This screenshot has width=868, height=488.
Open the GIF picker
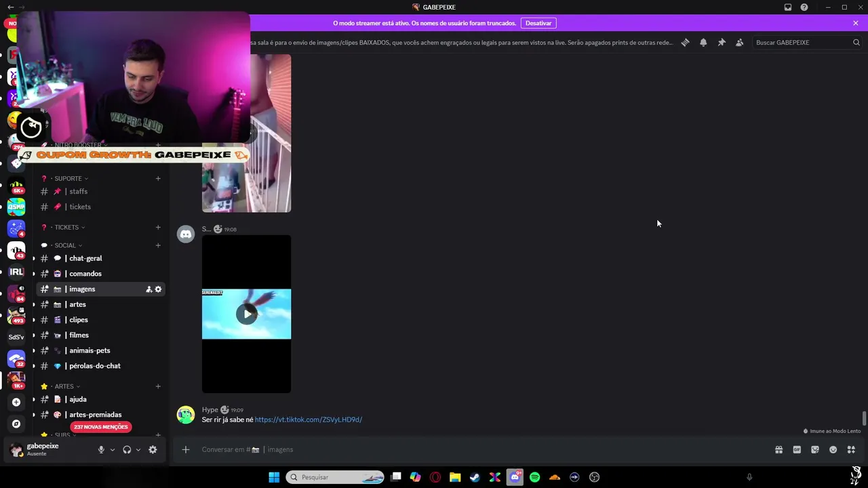797,449
